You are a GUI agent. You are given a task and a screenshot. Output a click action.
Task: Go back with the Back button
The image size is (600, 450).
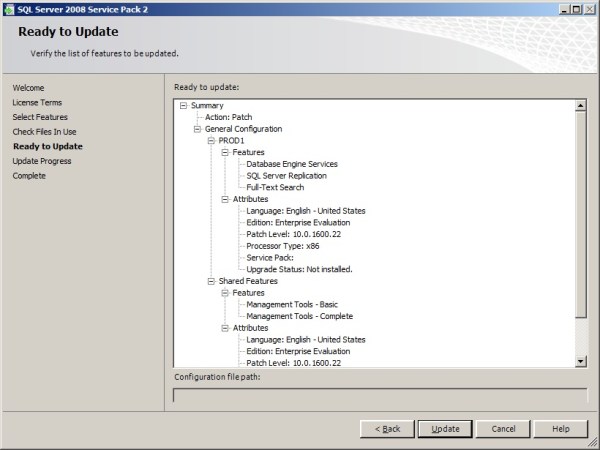tap(387, 428)
